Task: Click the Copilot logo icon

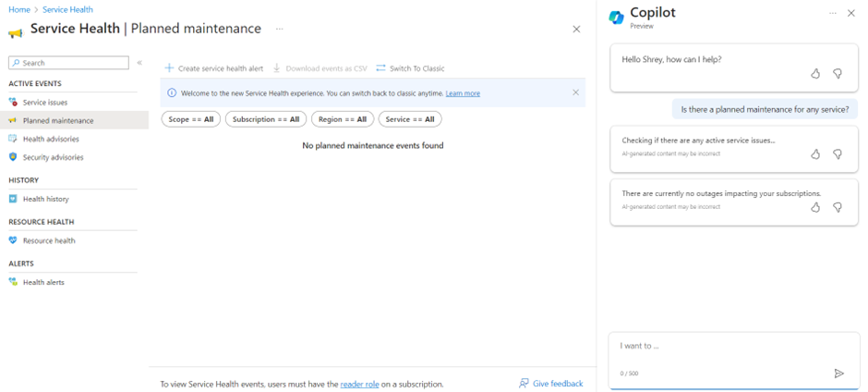Action: coord(616,18)
